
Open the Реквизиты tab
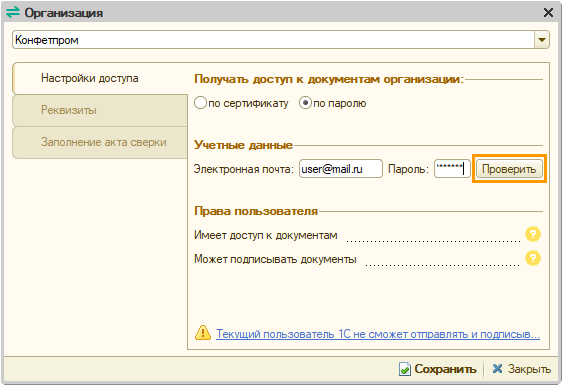[100, 110]
